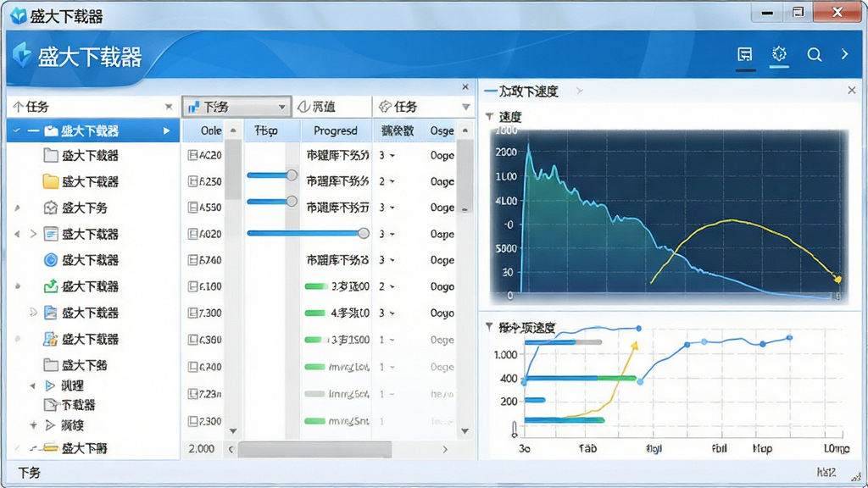Click the box icon beside 盛大下务

pyautogui.click(x=50, y=208)
